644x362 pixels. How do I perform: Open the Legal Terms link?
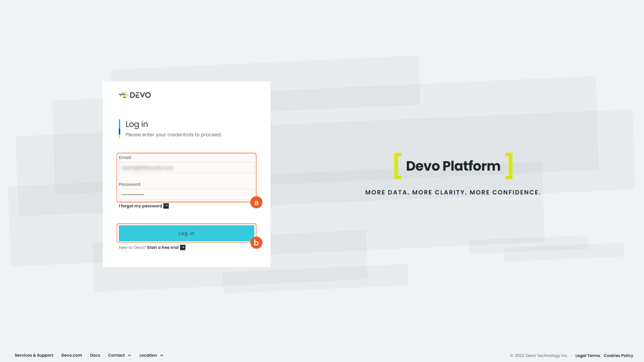587,355
